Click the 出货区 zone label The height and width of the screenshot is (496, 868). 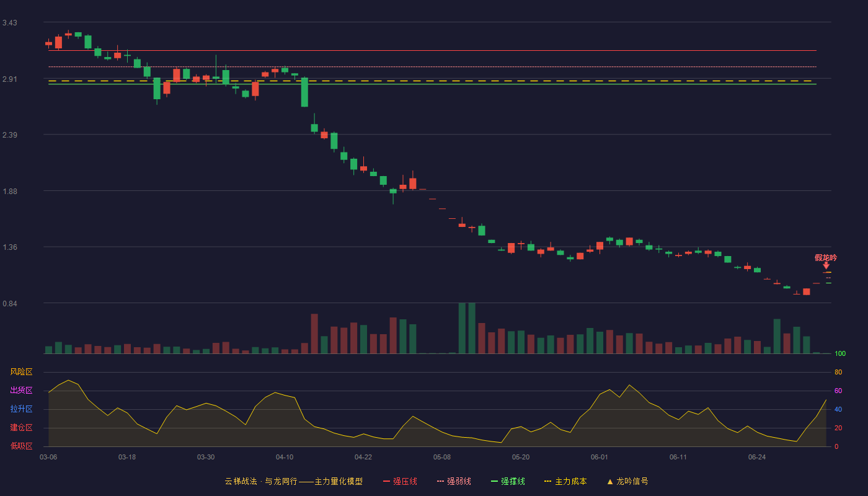[21, 391]
